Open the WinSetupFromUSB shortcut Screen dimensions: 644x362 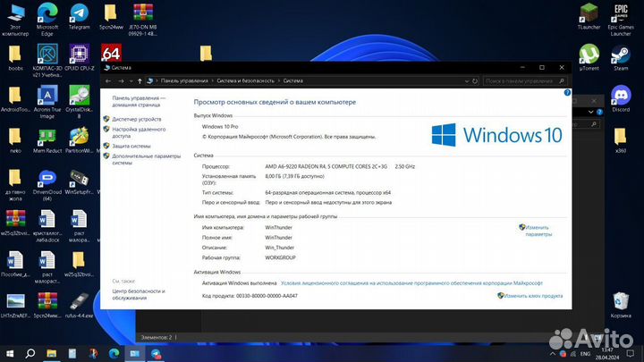click(x=80, y=181)
